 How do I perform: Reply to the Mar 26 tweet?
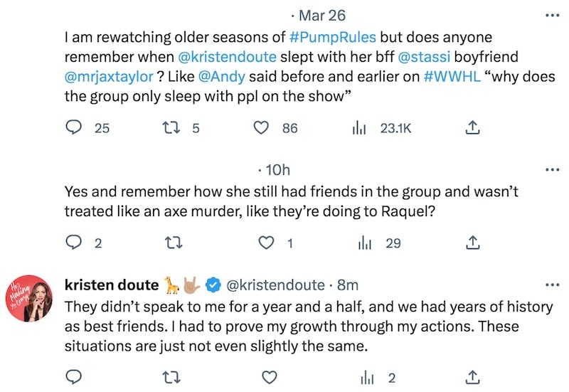(x=74, y=128)
